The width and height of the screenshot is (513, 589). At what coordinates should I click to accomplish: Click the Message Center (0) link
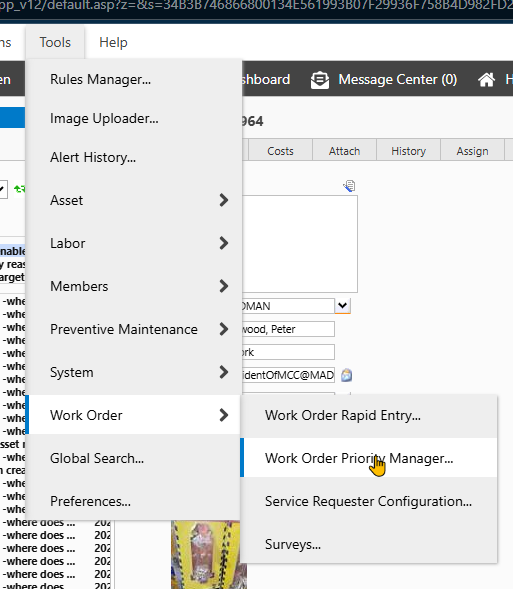click(x=397, y=80)
